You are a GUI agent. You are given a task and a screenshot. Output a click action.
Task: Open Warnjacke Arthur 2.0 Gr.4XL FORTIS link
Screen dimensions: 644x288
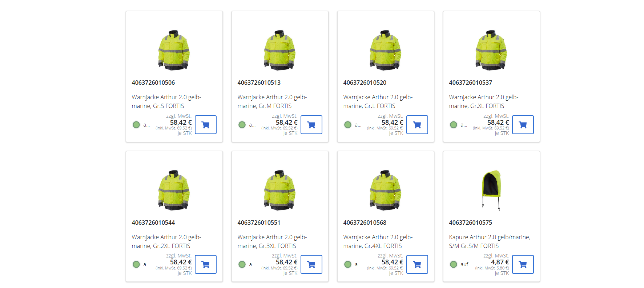coord(378,241)
